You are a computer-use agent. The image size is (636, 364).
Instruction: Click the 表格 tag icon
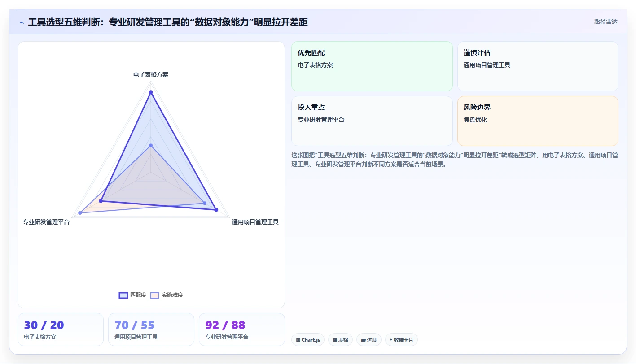click(335, 340)
